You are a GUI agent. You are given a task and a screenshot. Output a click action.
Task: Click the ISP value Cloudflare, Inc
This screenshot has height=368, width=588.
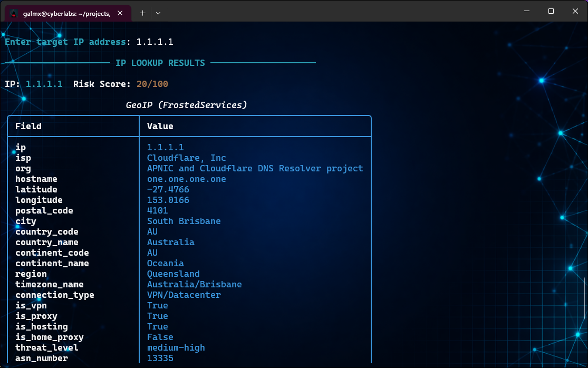coord(187,158)
